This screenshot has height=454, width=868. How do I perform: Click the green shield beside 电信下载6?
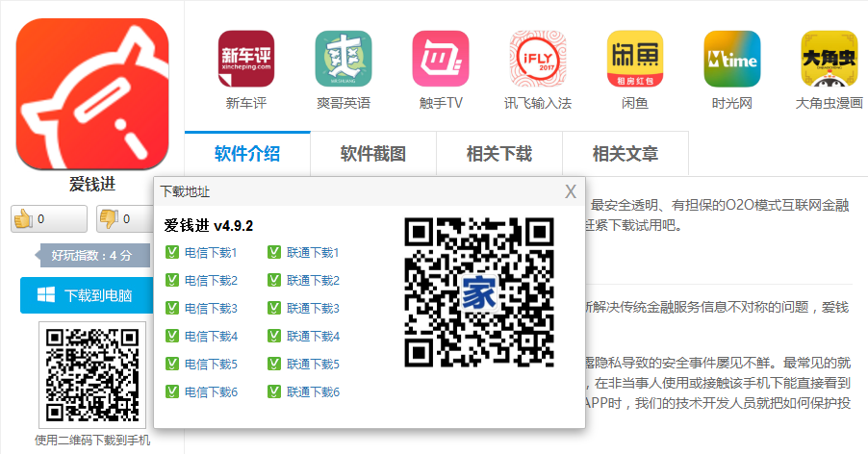point(172,391)
